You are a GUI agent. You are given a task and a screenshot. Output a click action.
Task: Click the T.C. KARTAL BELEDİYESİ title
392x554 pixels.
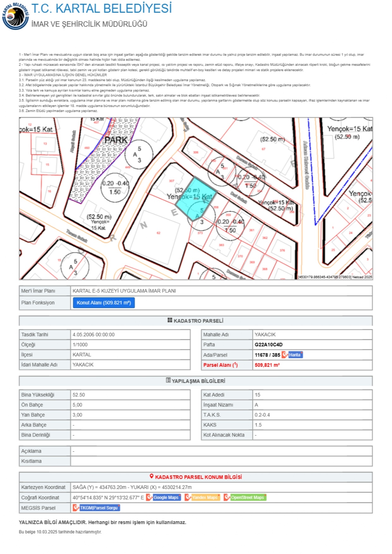pyautogui.click(x=101, y=9)
